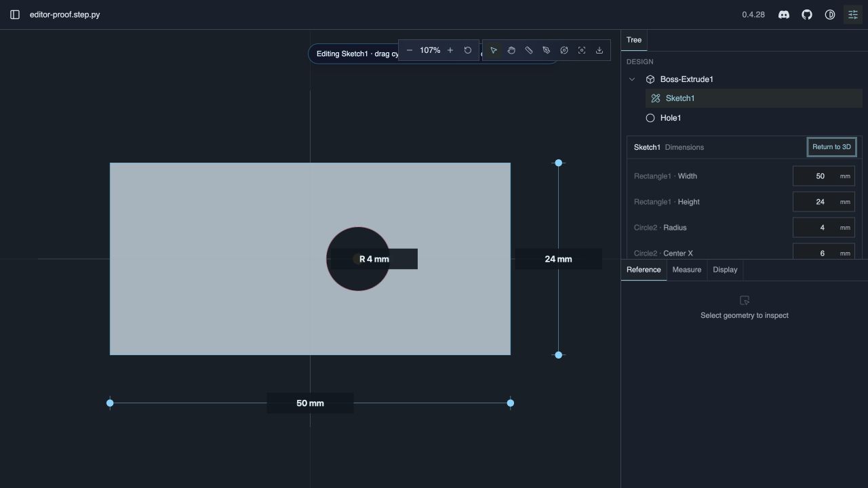This screenshot has width=868, height=488.
Task: Switch to the Tree tab
Action: [634, 40]
